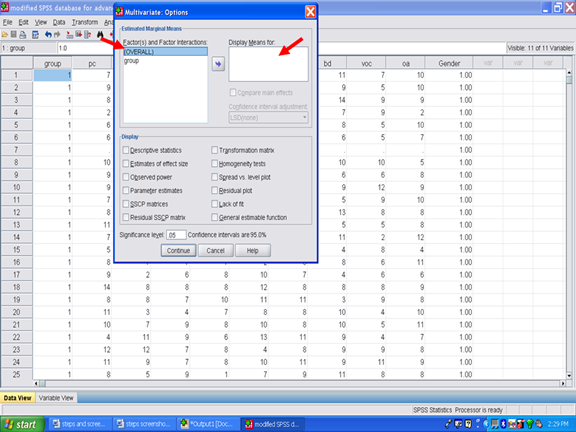Enable Parameter estimates option
This screenshot has width=576, height=432.
126,190
